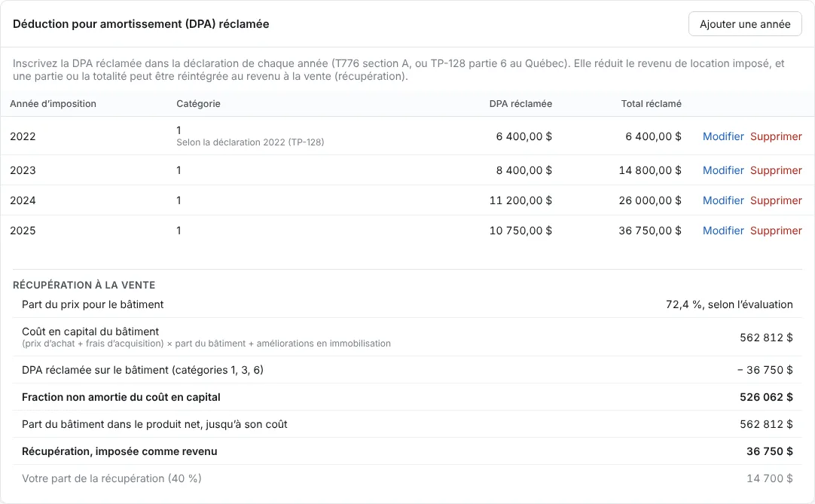Click the 36 750,00 $ cumulative total
The width and height of the screenshot is (815, 504).
(x=650, y=231)
